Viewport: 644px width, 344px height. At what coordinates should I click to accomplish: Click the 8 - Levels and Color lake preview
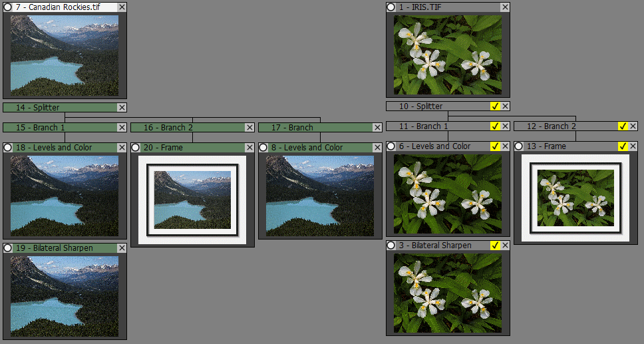tap(320, 196)
